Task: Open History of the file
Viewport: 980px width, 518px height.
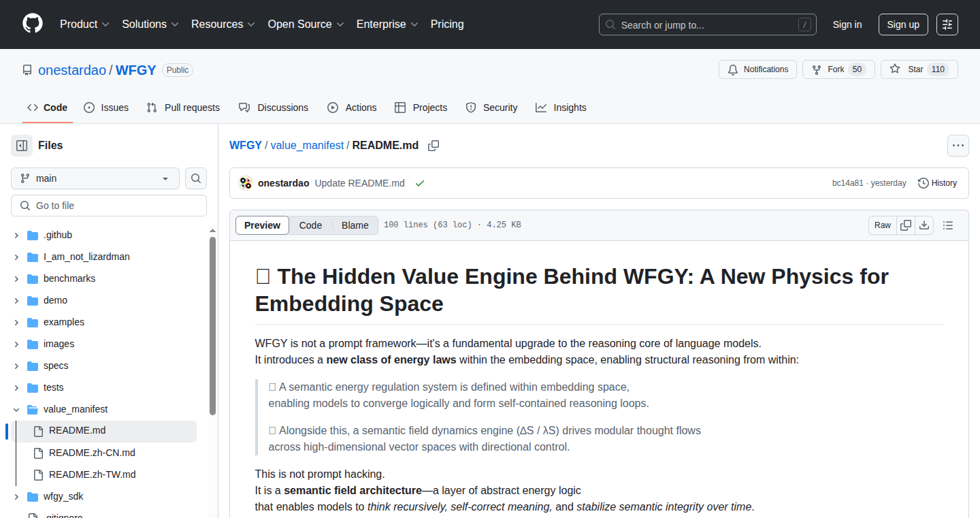Action: tap(937, 183)
